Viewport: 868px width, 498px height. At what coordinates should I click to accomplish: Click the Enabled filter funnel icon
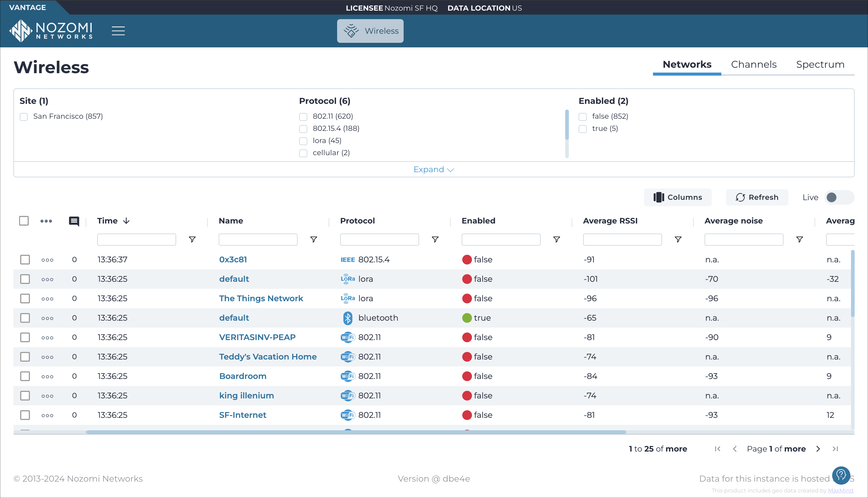coord(556,239)
